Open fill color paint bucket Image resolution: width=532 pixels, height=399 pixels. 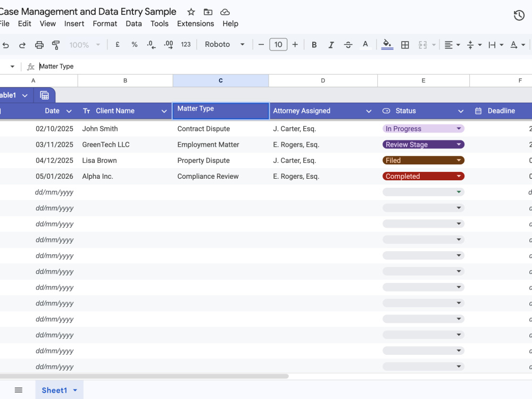click(387, 45)
